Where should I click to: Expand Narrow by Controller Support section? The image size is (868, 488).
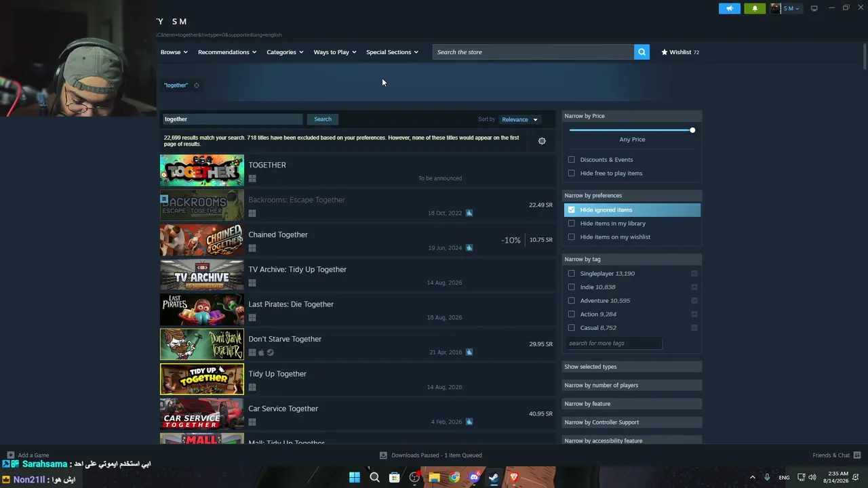click(632, 422)
